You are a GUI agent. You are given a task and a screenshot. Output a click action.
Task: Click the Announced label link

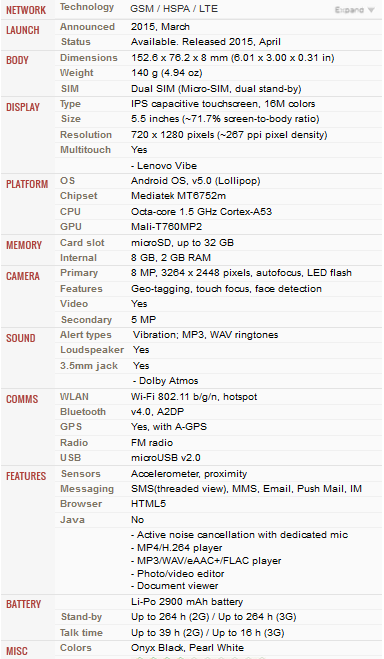(x=87, y=27)
